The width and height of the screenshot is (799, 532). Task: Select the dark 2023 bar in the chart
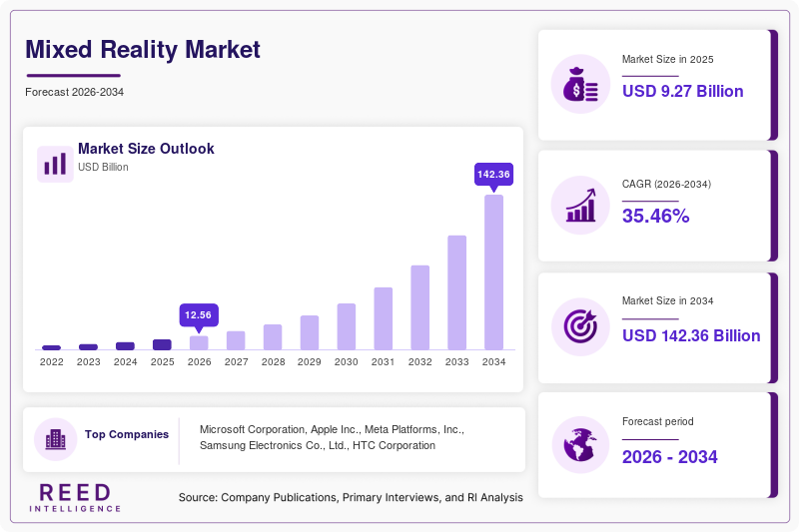(x=88, y=347)
